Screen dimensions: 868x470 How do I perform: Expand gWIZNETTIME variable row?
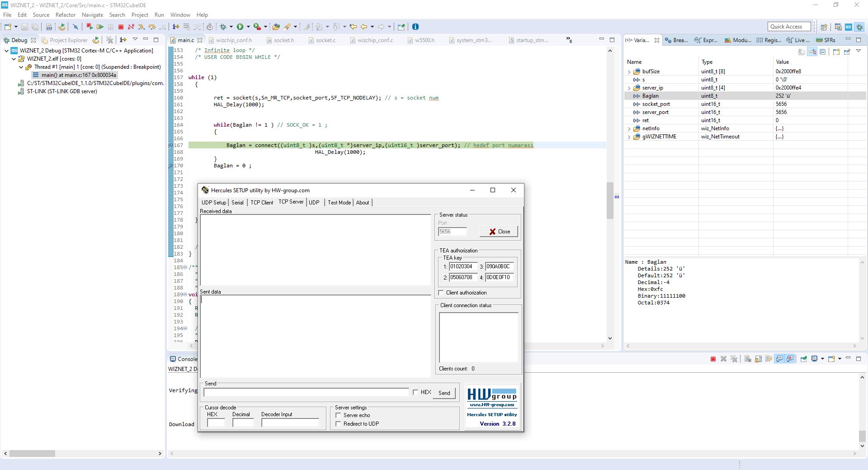point(629,137)
